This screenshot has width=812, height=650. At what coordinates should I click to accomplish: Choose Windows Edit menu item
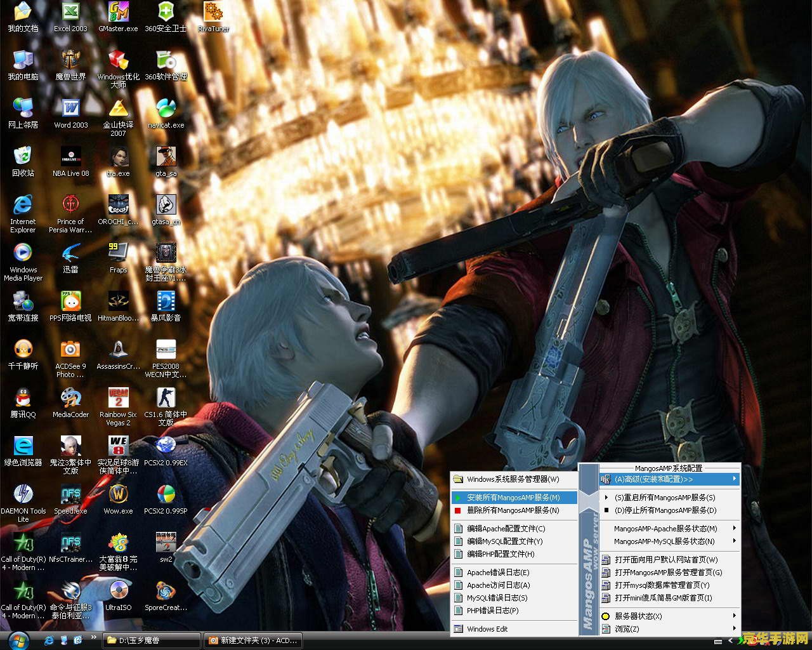pos(514,629)
